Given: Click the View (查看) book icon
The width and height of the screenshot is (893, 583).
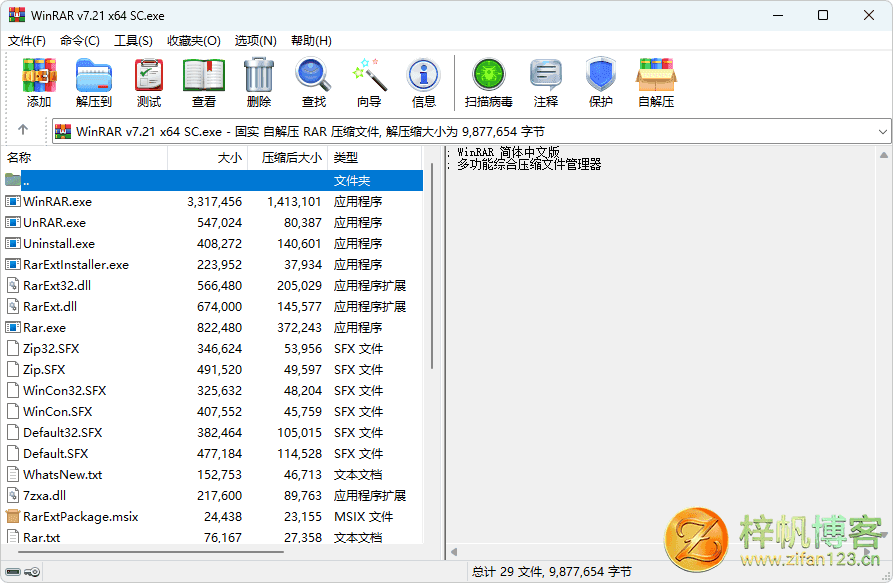Looking at the screenshot, I should (x=204, y=75).
